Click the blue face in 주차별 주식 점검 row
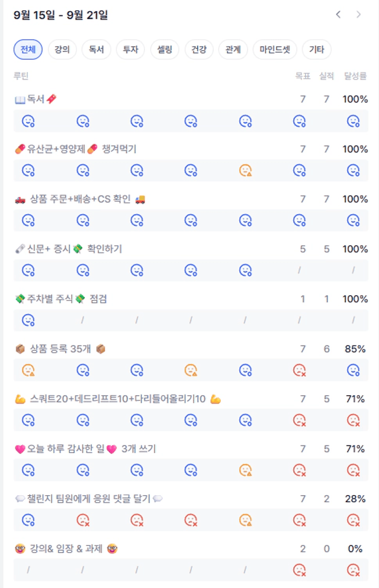 28,320
